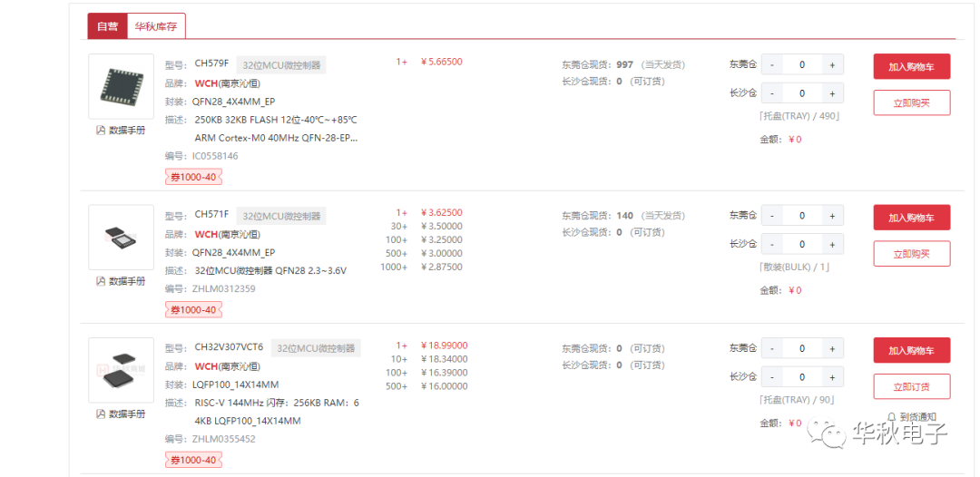Add CH579F to cart with 加入购物车
The image size is (980, 477).
click(x=911, y=66)
